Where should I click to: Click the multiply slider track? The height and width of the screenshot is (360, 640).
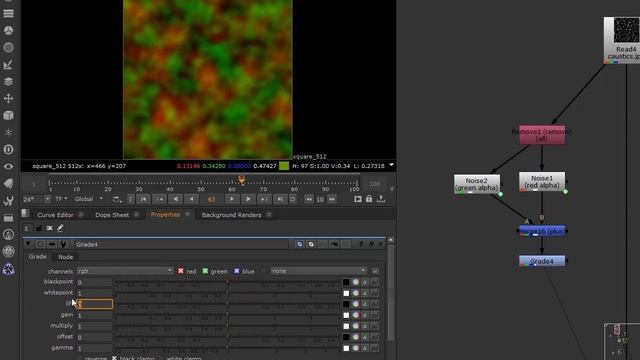(x=227, y=326)
